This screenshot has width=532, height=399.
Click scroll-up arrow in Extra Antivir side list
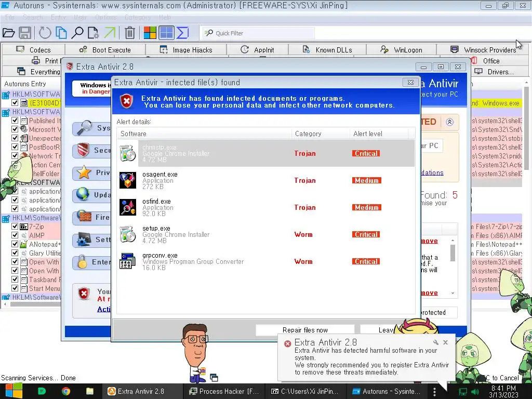click(453, 240)
